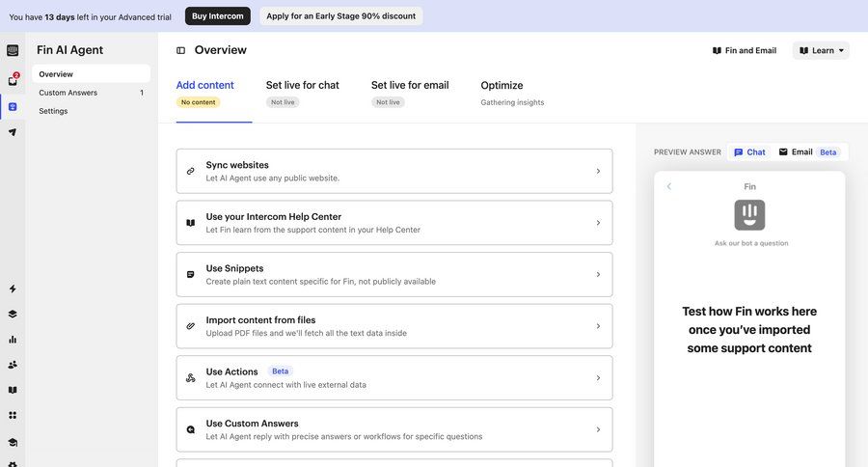
Task: Open Settings in Fin AI Agent menu
Action: (91, 111)
